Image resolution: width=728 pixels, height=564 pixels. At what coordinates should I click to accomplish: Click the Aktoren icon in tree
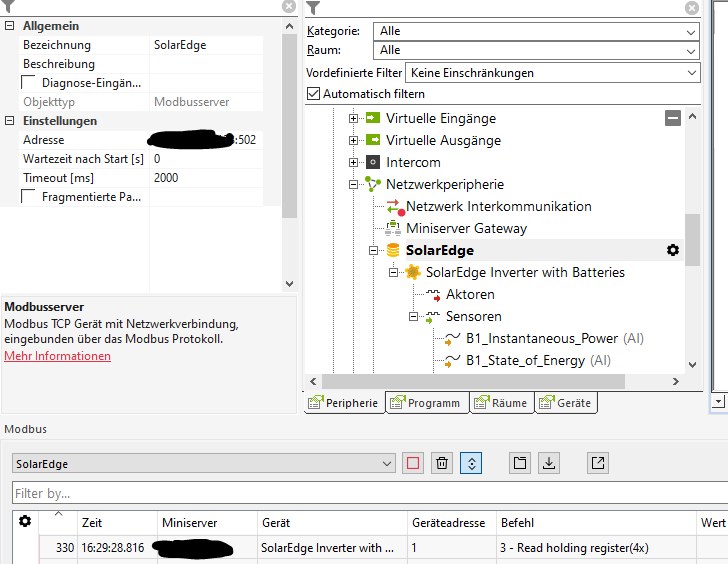point(433,294)
